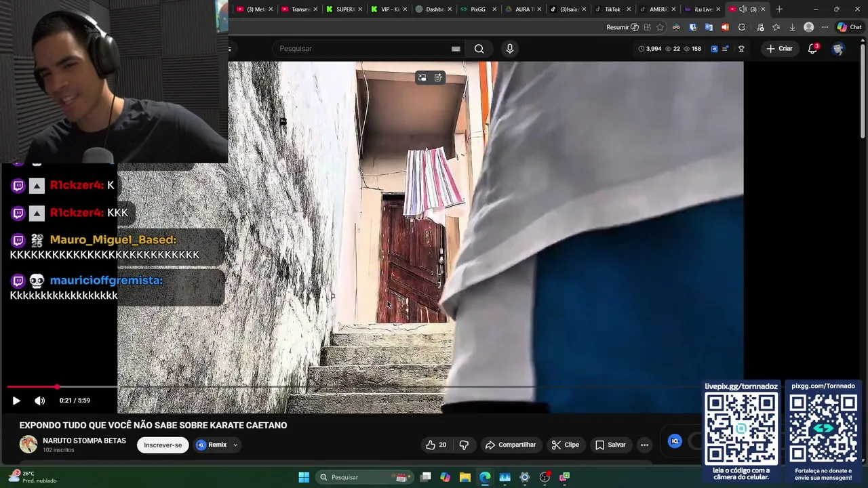This screenshot has width=868, height=488.
Task: Open OBS Studio from taskbar
Action: [545, 477]
